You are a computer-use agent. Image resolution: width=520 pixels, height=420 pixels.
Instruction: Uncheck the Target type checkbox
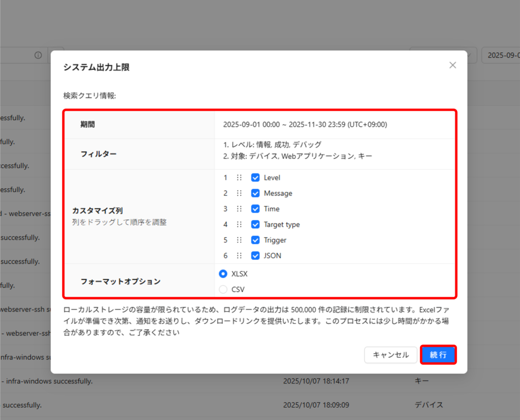pyautogui.click(x=255, y=225)
